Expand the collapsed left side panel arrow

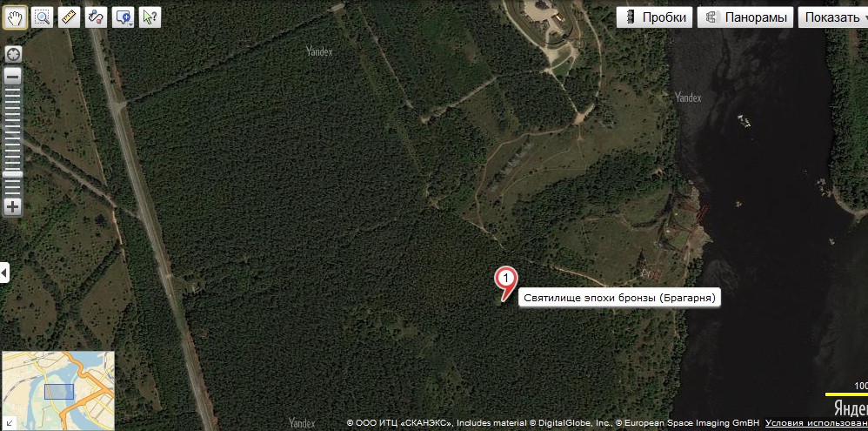tap(4, 273)
